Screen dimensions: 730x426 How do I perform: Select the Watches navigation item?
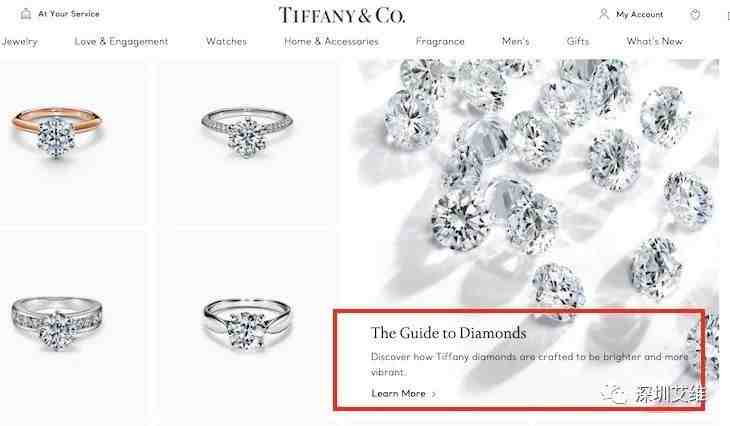tap(226, 41)
